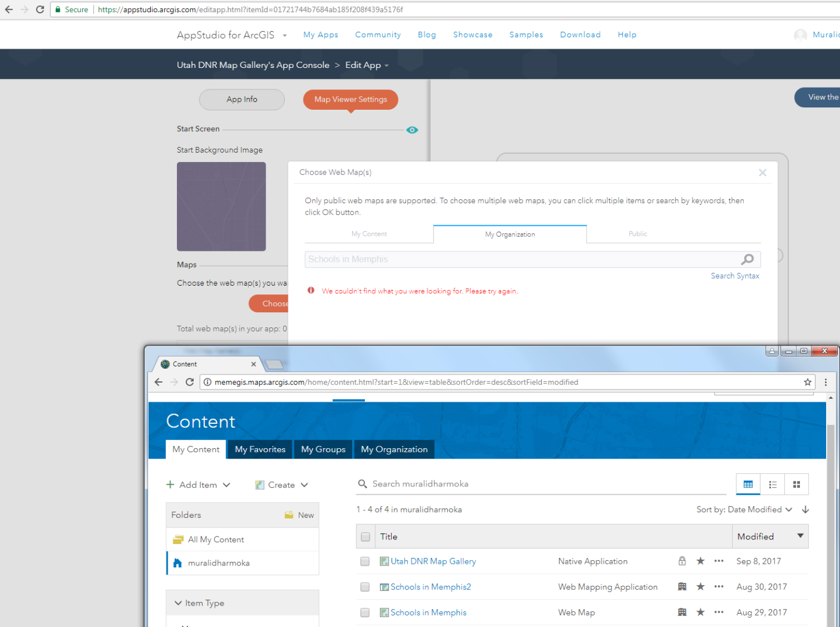Switch to table view of content items
The image size is (840, 627).
click(x=748, y=484)
